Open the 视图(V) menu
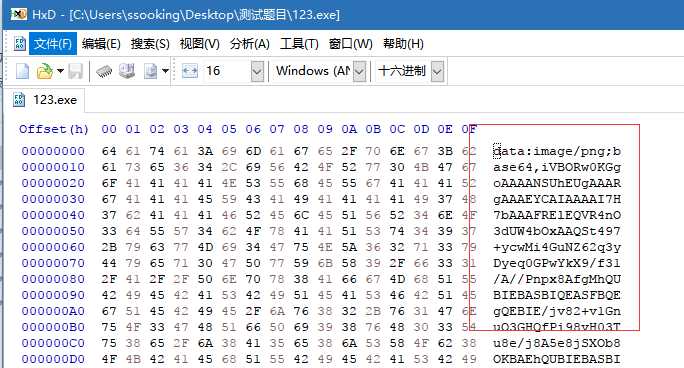The height and width of the screenshot is (368, 684). (x=199, y=44)
